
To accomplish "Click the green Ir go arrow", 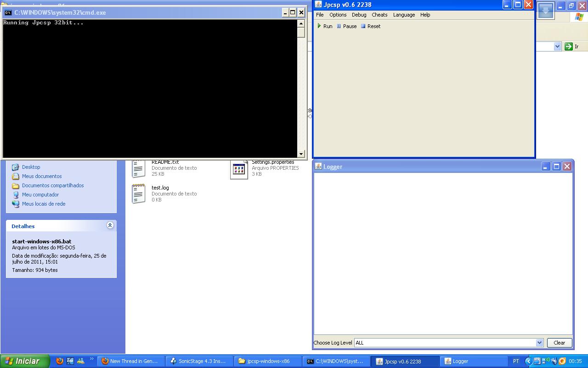I will [x=569, y=46].
